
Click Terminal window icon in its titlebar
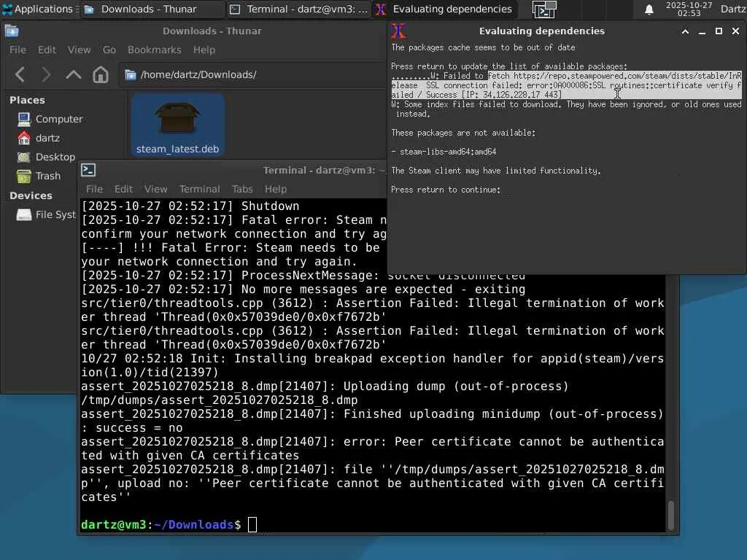tap(88, 170)
